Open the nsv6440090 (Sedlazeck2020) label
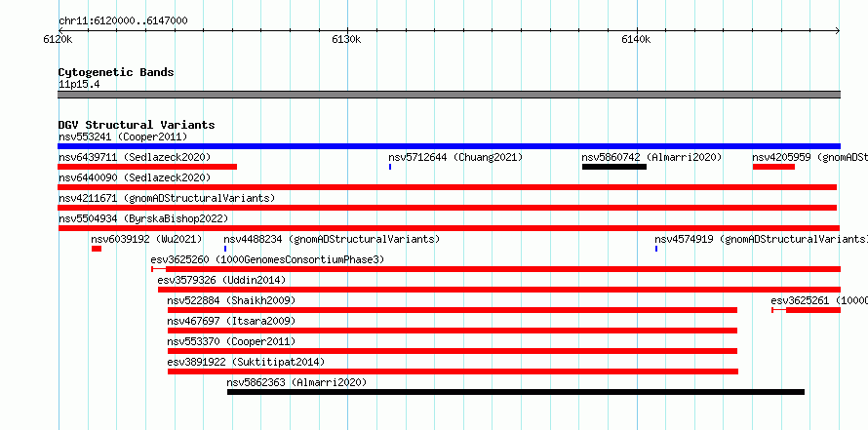 [135, 177]
